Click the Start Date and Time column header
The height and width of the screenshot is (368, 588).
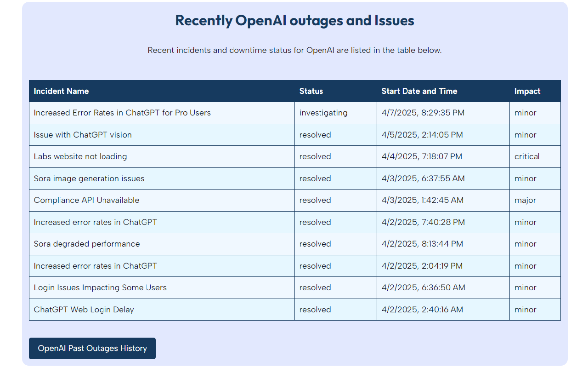tap(443, 91)
